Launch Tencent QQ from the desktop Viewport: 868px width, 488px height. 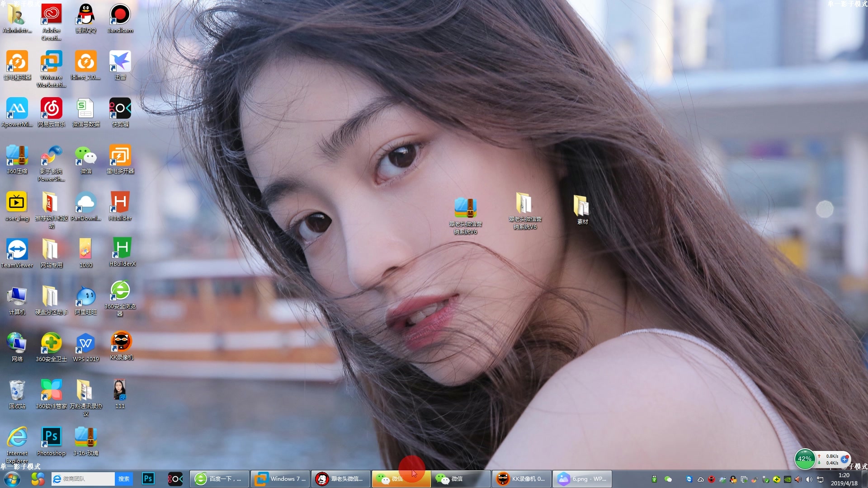pyautogui.click(x=85, y=19)
